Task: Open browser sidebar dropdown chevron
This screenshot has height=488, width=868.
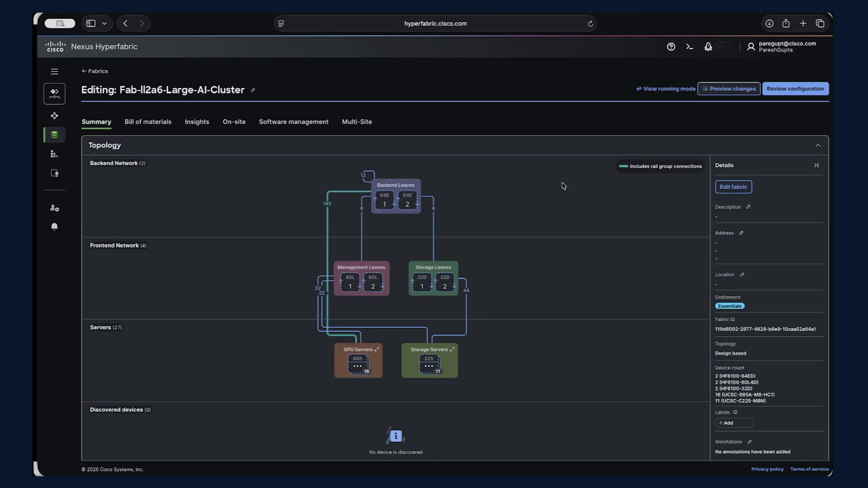Action: click(x=104, y=23)
